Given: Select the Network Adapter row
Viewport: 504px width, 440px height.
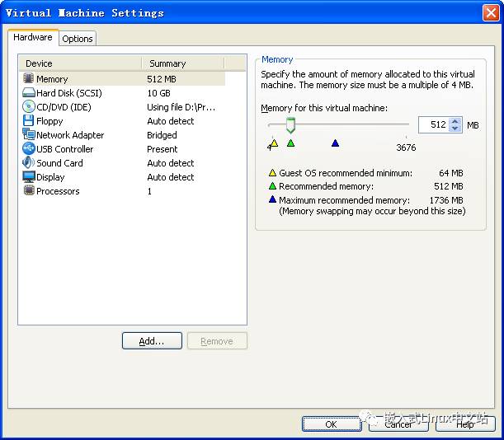Looking at the screenshot, I should 124,135.
